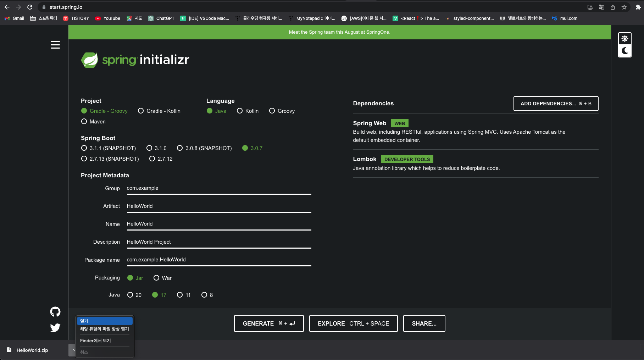Screen dimensions: 644x360
Task: Click the Group input field
Action: 219,188
